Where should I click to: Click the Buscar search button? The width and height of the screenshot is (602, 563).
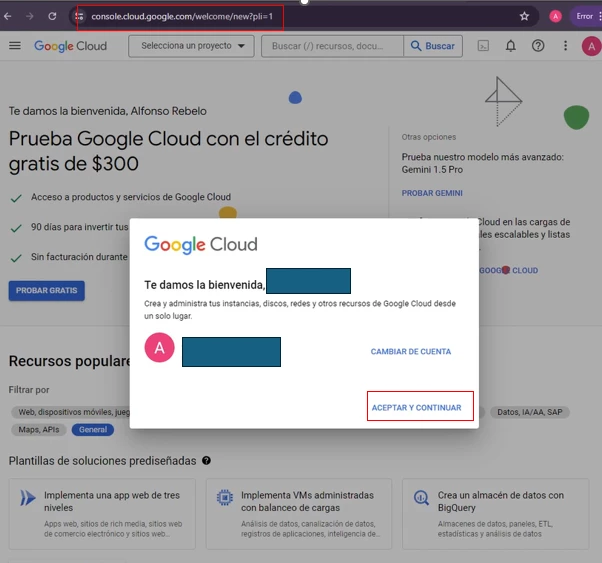(x=433, y=46)
